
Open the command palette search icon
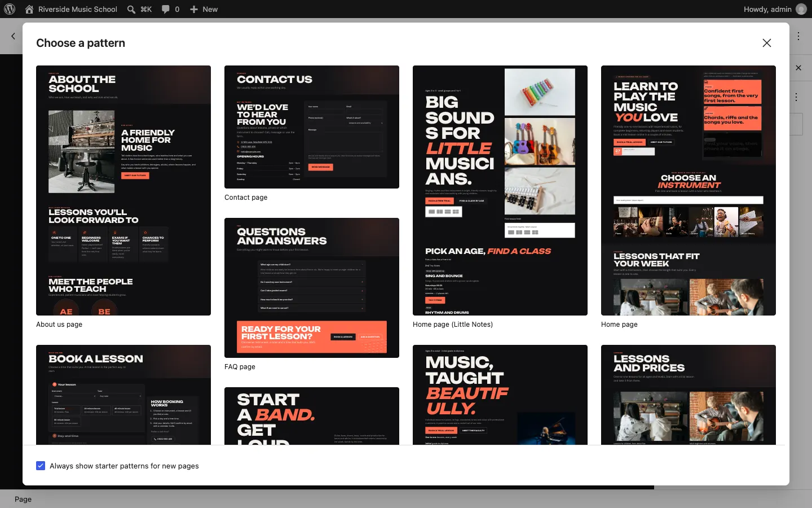131,9
